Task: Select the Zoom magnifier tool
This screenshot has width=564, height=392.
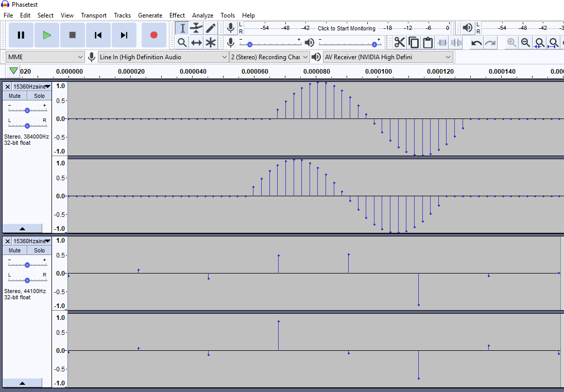Action: tap(182, 43)
